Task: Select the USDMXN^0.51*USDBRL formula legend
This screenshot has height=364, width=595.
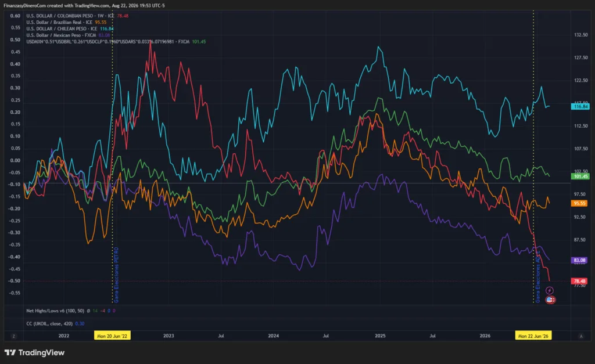Action: coord(107,42)
